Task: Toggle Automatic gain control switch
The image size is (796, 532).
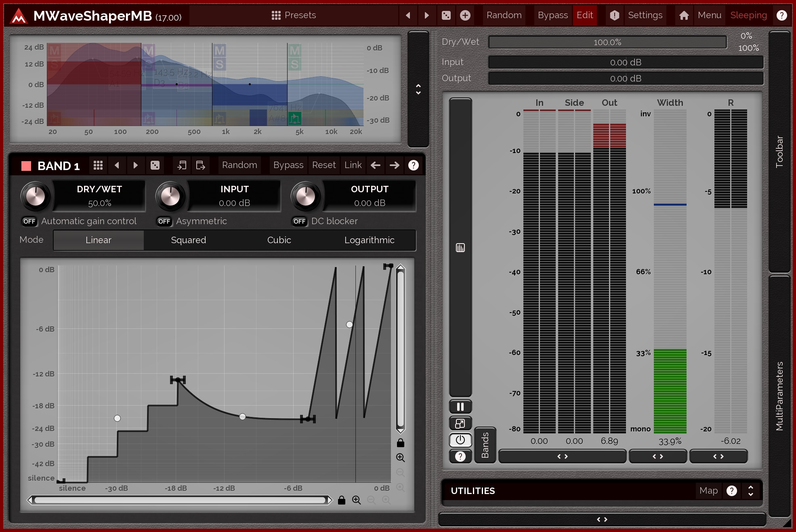Action: click(29, 221)
